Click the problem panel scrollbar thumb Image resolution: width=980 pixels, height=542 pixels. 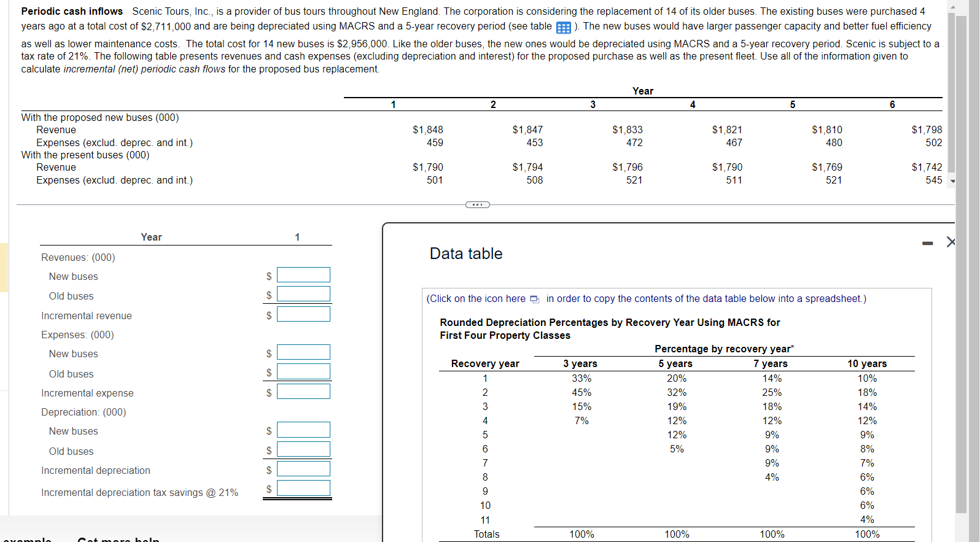[x=952, y=92]
